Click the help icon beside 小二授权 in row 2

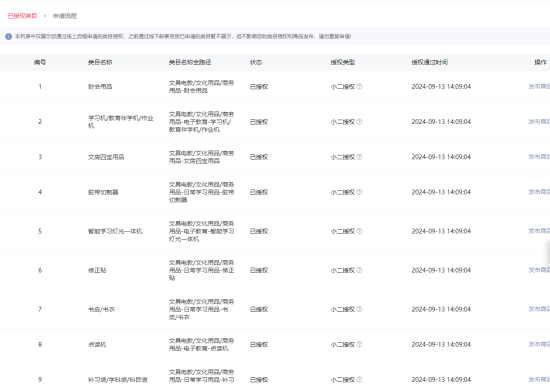(359, 122)
